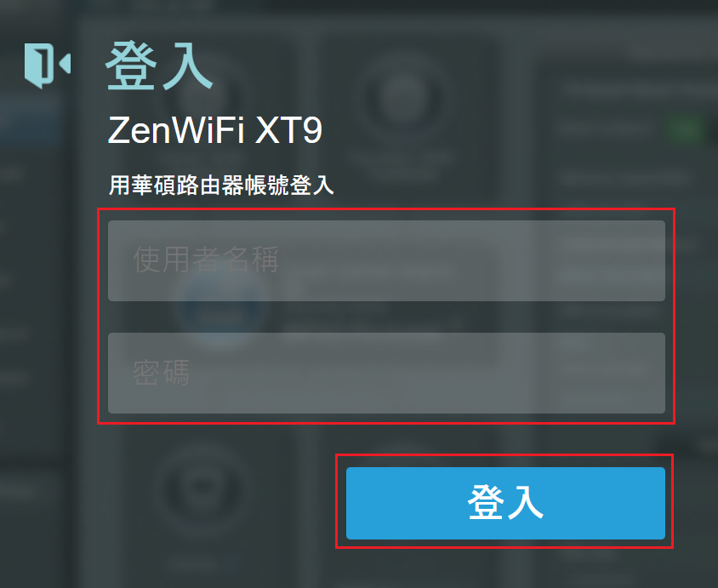The height and width of the screenshot is (588, 718).
Task: Click the 登入 heading text
Action: [x=159, y=66]
